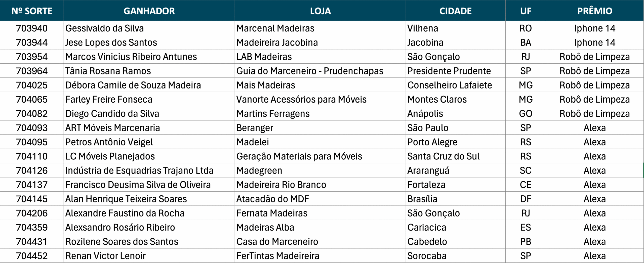Viewport: 644px width, 263px height.
Task: Select the PRÊMIO header cell
Action: point(595,11)
